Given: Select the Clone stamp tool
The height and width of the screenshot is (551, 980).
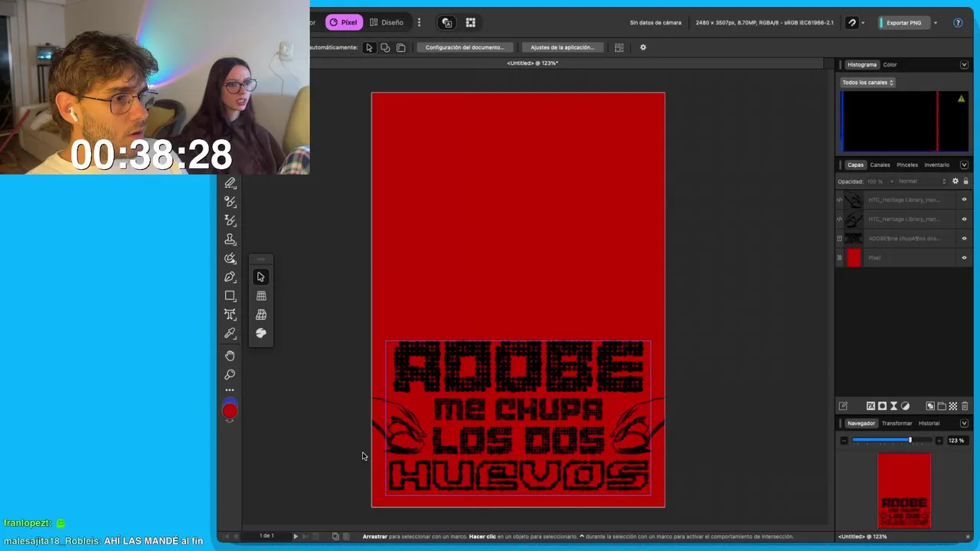Looking at the screenshot, I should coord(230,240).
